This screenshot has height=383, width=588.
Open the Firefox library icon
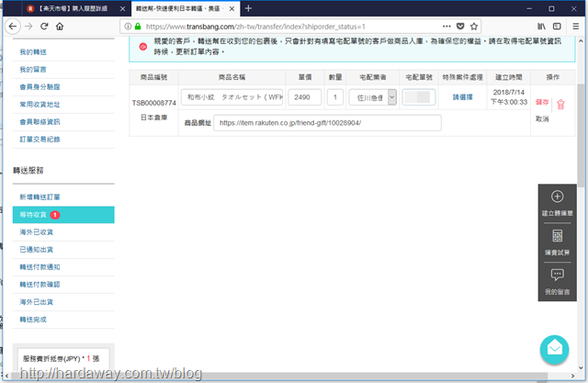(541, 27)
